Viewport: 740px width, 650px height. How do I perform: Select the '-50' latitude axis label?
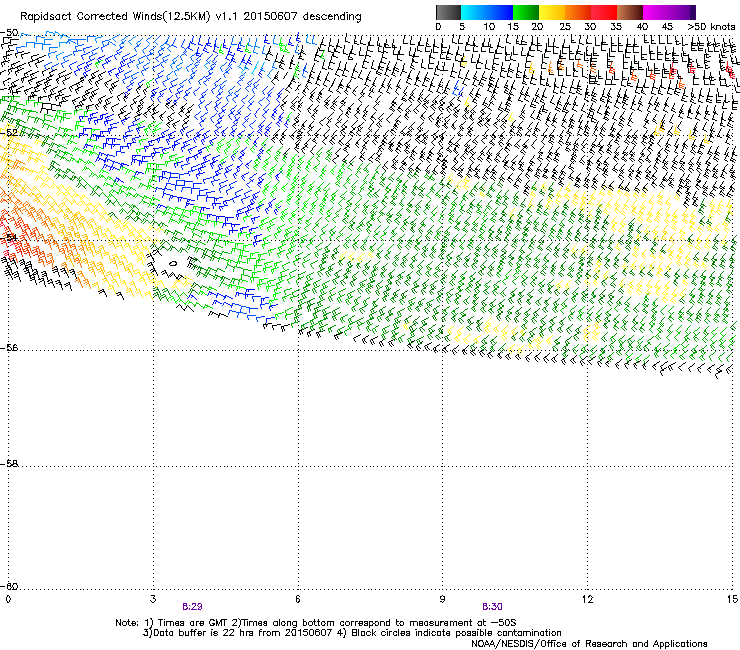pos(9,33)
